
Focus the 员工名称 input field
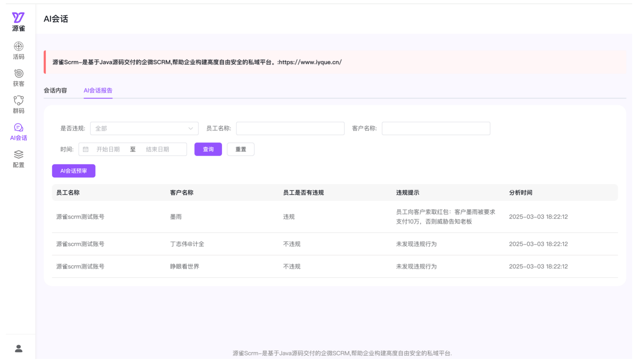(x=290, y=128)
